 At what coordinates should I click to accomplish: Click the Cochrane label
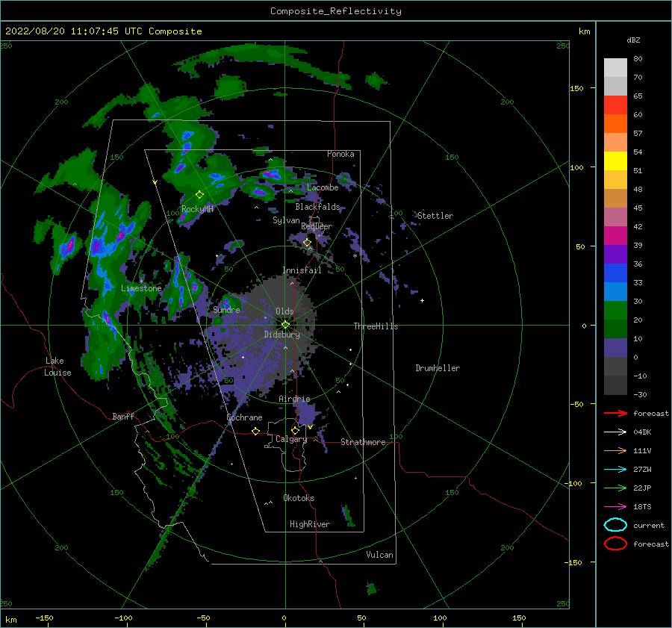click(244, 417)
